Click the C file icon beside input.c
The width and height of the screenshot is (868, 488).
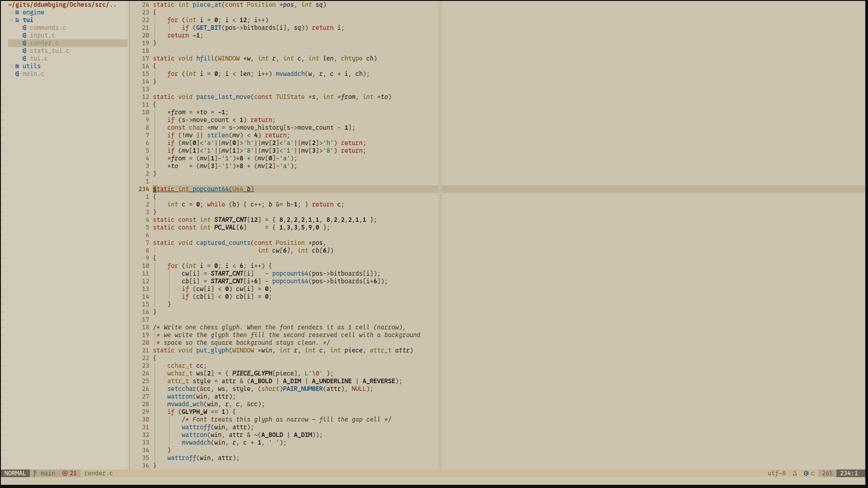click(24, 35)
